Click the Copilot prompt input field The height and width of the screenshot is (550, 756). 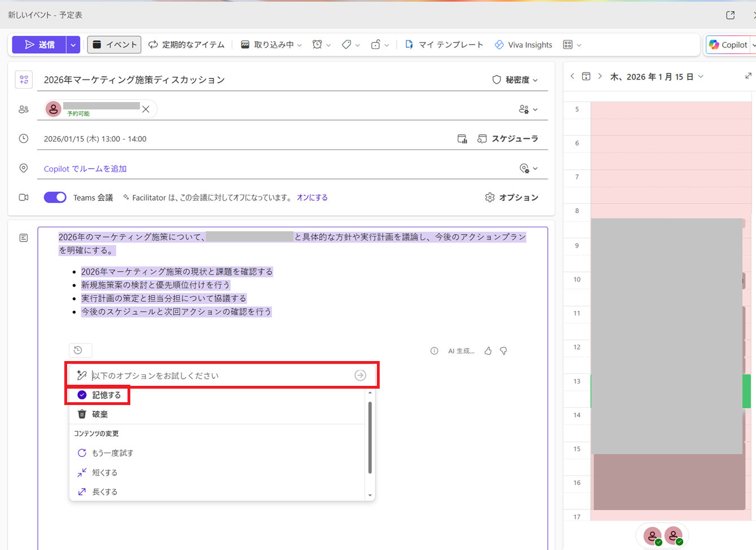(220, 376)
